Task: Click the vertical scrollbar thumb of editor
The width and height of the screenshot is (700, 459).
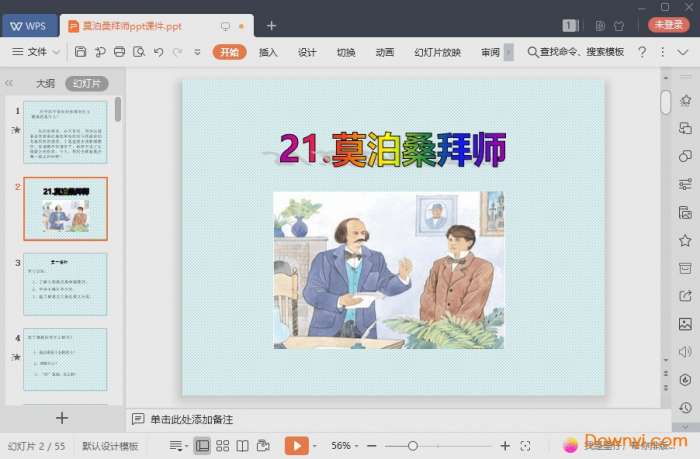Action: point(666,102)
